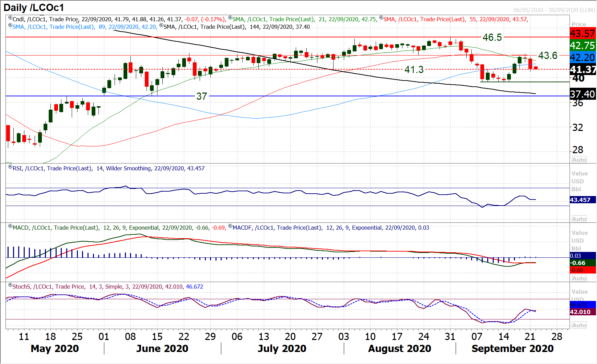Click the 43.457 RSI value tag

coord(583,200)
